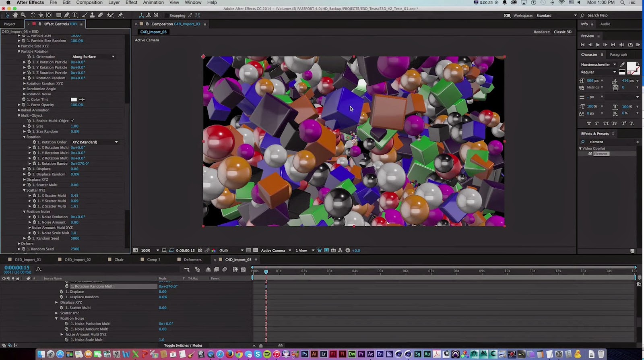This screenshot has height=360, width=644.
Task: Toggle the Enable Multi-Object checkbox
Action: (72, 121)
